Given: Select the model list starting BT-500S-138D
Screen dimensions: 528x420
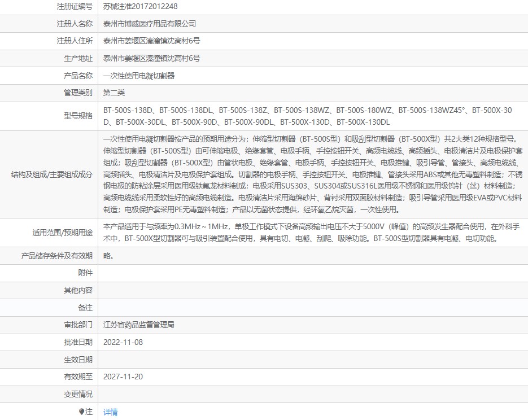Looking at the screenshot, I should 307,116.
